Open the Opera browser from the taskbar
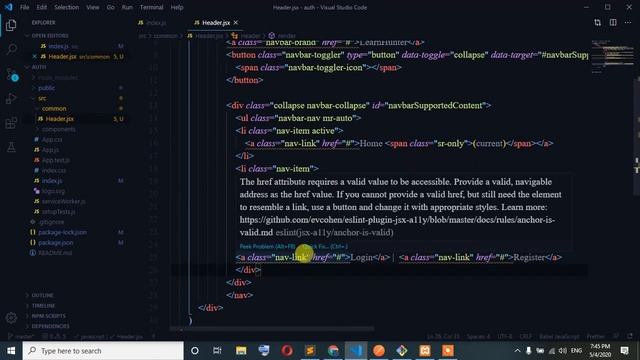The image size is (640, 360). coord(287,351)
